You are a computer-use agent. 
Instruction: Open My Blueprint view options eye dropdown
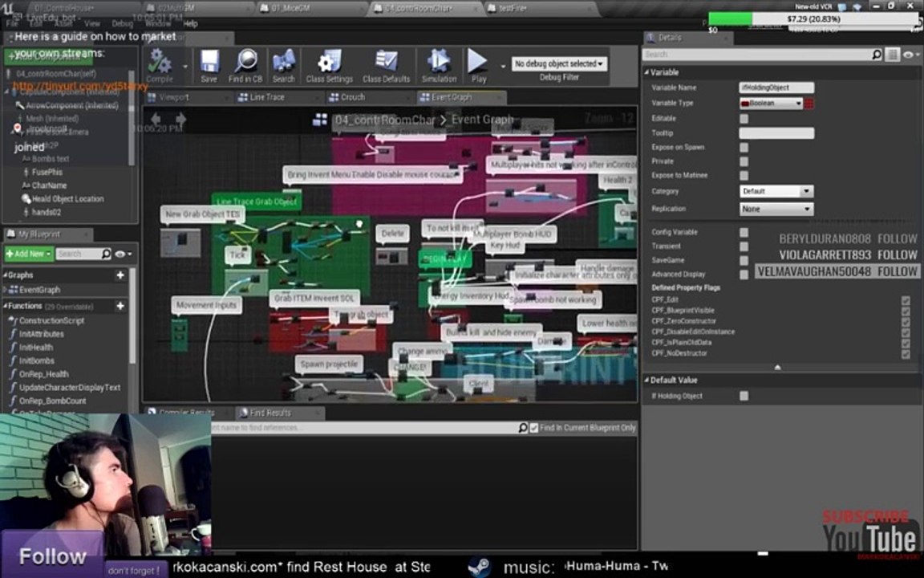pos(124,254)
